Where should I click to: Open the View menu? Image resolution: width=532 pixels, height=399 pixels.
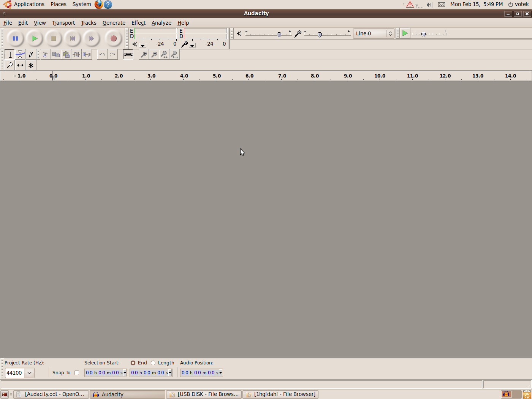[x=40, y=23]
